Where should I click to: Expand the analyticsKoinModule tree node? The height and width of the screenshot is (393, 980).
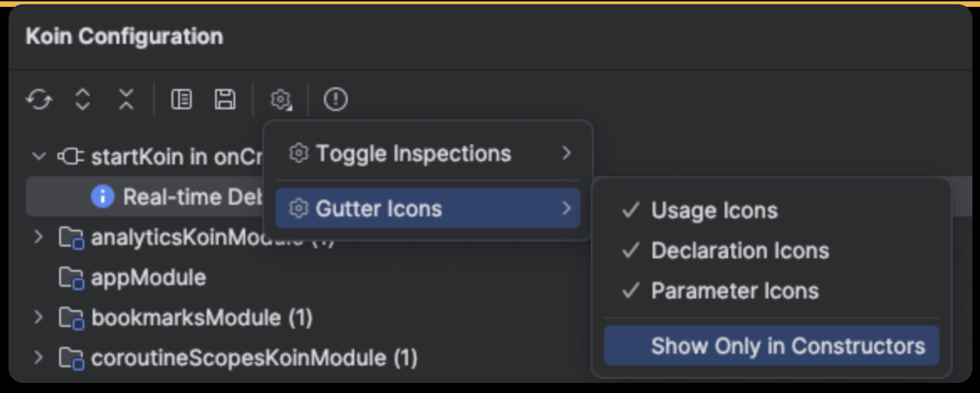[x=39, y=237]
